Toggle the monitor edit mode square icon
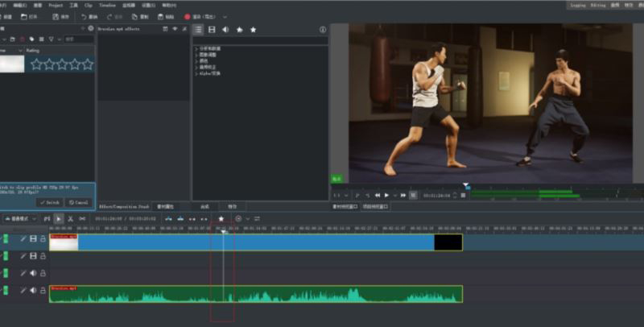 click(414, 196)
